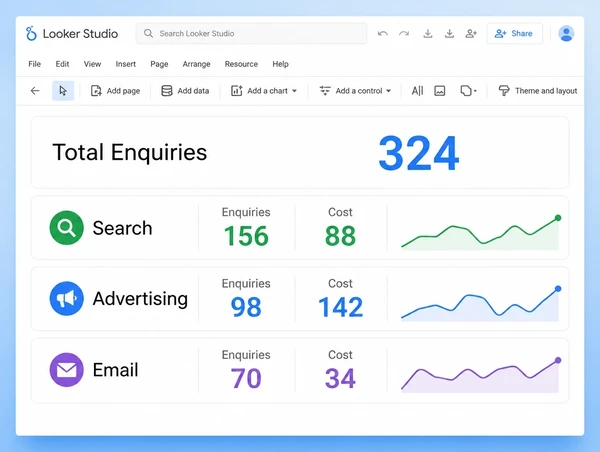Click the search magnifier icon

148,33
